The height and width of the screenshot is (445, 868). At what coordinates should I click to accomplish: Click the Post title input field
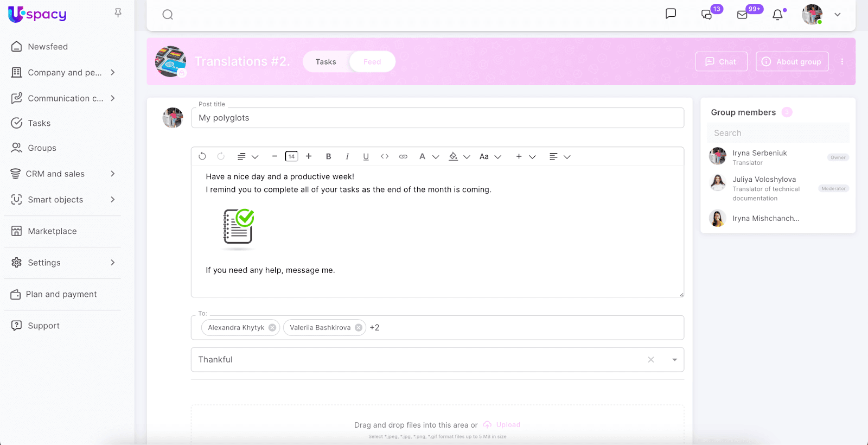437,118
